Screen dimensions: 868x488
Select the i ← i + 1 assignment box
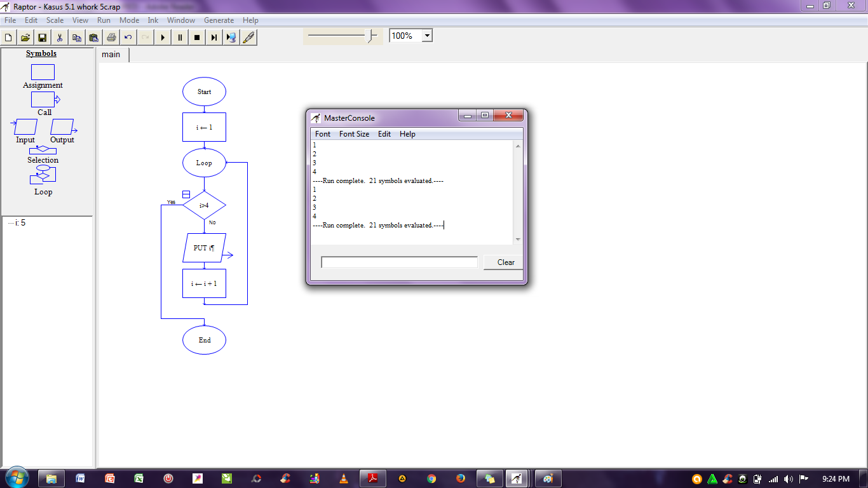coord(204,283)
